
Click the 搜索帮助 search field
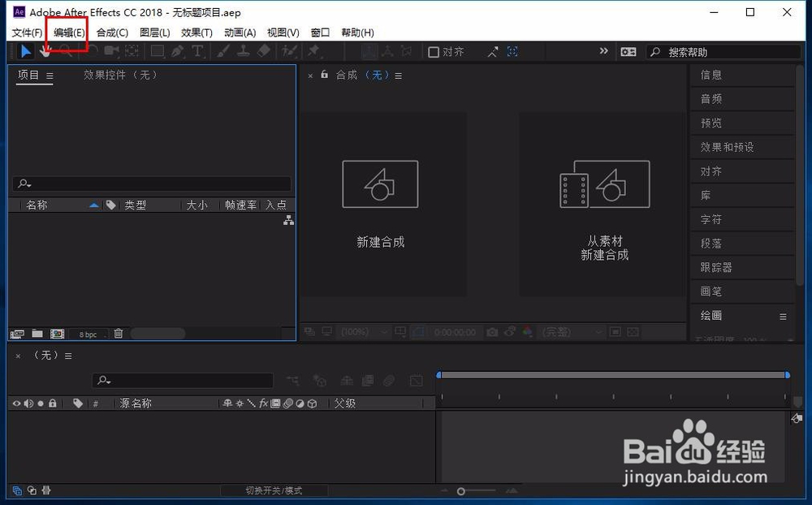pos(723,52)
